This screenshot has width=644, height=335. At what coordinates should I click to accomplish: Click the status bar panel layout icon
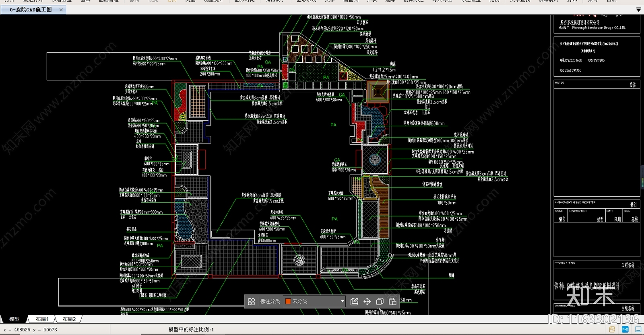(638, 329)
